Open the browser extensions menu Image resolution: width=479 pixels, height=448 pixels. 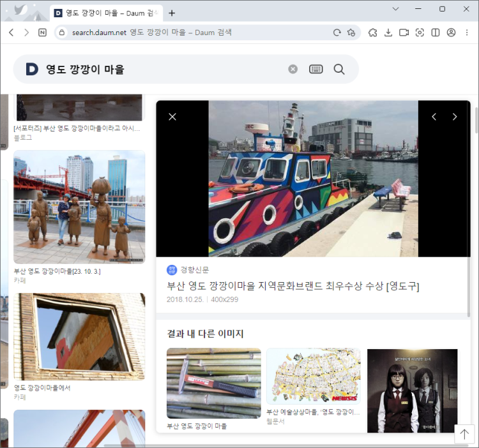[373, 33]
